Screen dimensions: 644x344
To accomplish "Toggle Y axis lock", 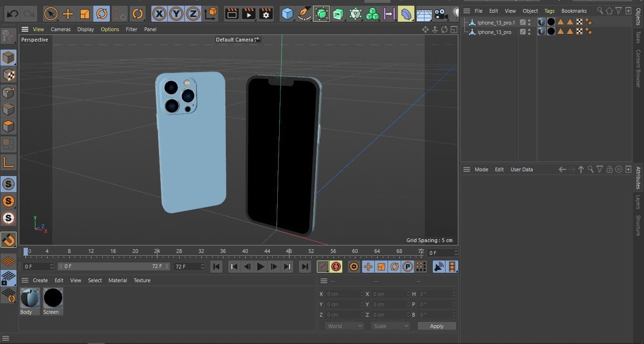I will (176, 14).
